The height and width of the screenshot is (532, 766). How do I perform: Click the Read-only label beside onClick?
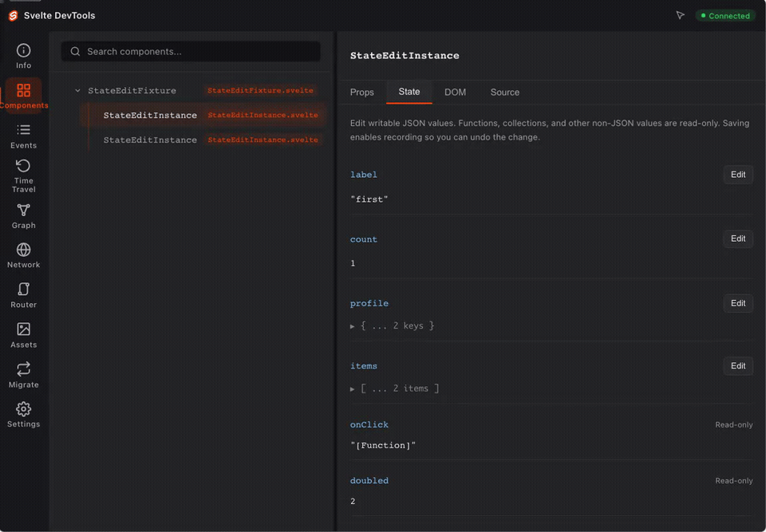click(734, 425)
